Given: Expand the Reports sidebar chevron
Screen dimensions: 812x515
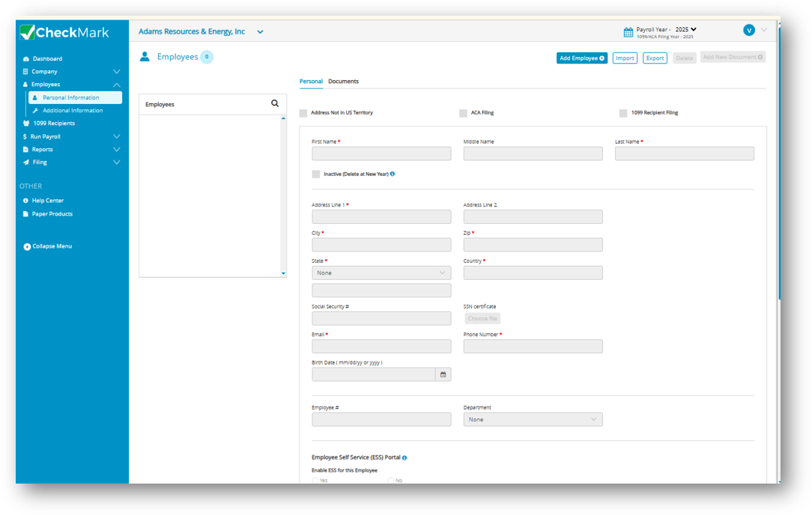Looking at the screenshot, I should [117, 150].
